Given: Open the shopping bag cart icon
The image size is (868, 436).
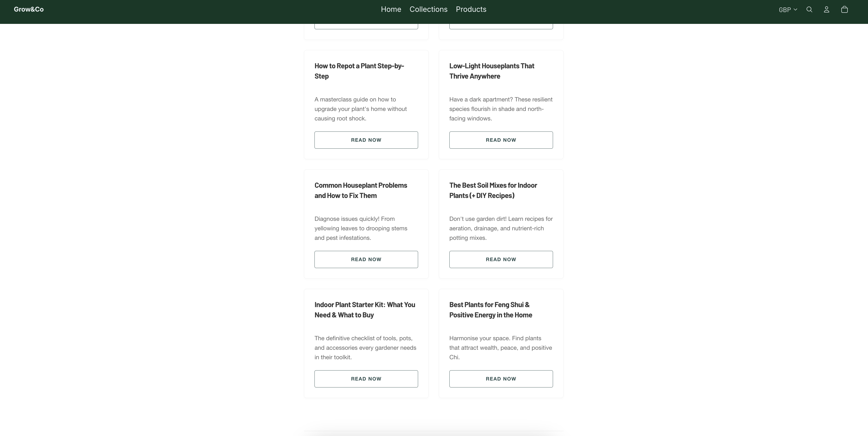Looking at the screenshot, I should [844, 10].
